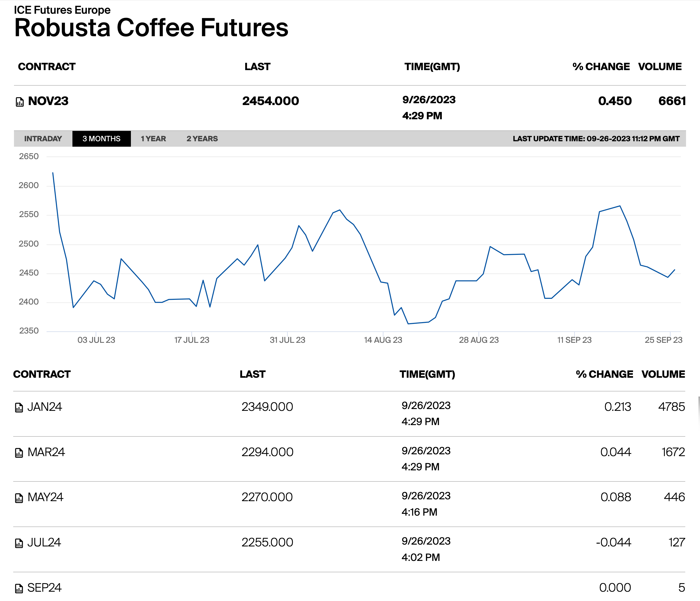
Task: Click the upper TIME(GMT) column header
Action: point(432,67)
